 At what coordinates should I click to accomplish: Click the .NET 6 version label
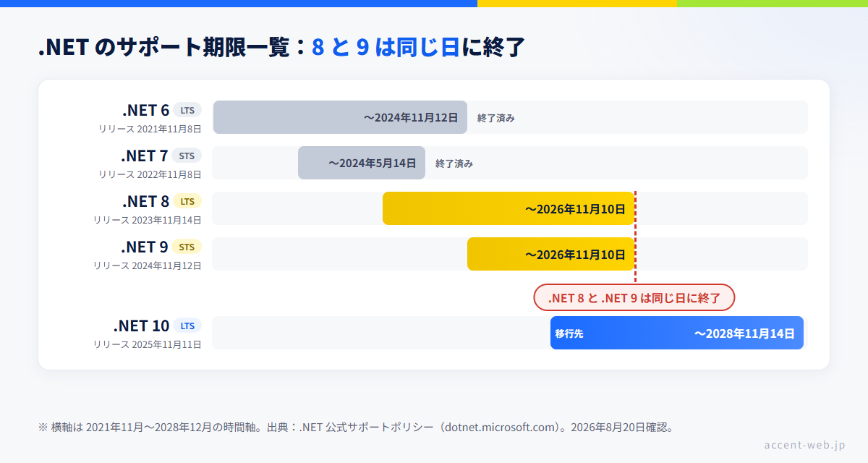pyautogui.click(x=146, y=110)
